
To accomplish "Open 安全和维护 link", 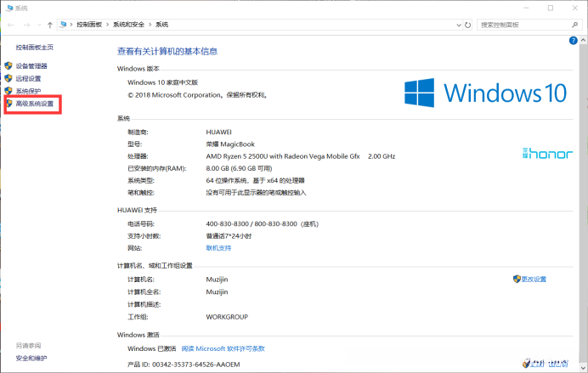I will point(31,358).
